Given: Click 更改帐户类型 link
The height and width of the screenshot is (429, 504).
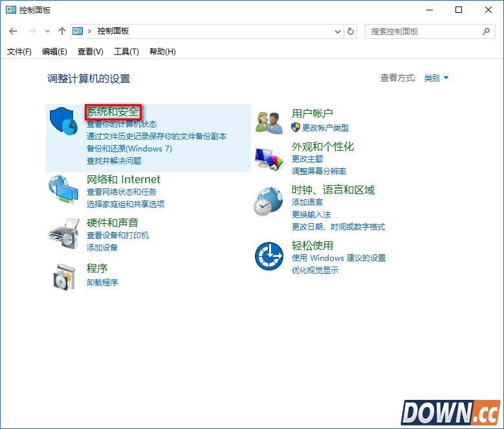Looking at the screenshot, I should (325, 128).
